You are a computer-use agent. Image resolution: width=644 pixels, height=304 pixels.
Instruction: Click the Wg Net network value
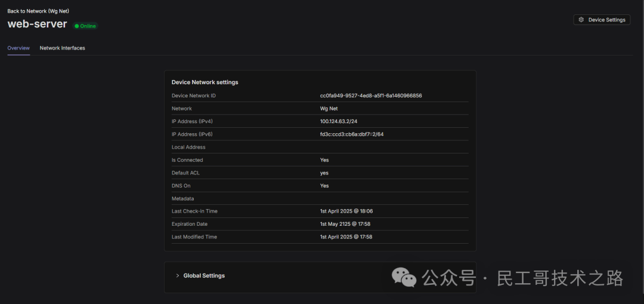[329, 109]
